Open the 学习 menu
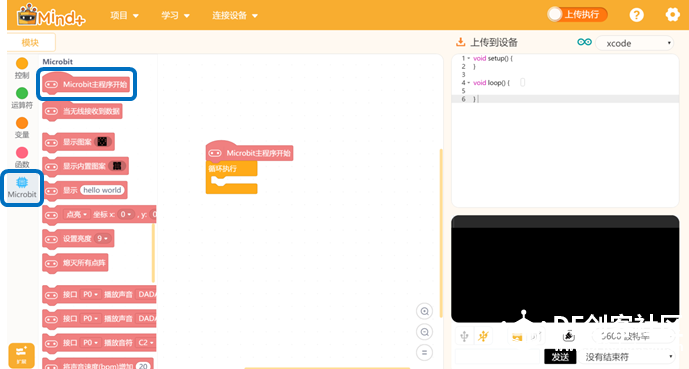This screenshot has height=369, width=689. click(175, 15)
